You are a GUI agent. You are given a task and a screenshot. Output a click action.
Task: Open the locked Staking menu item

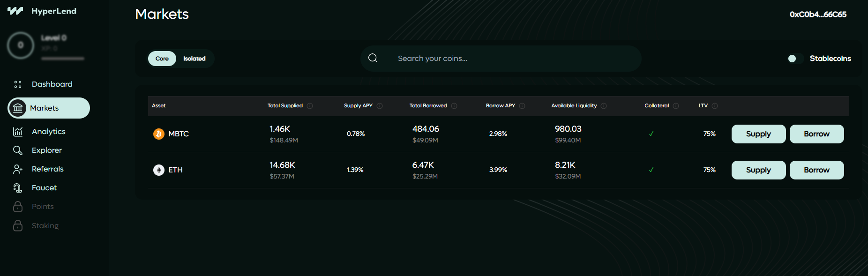point(45,226)
